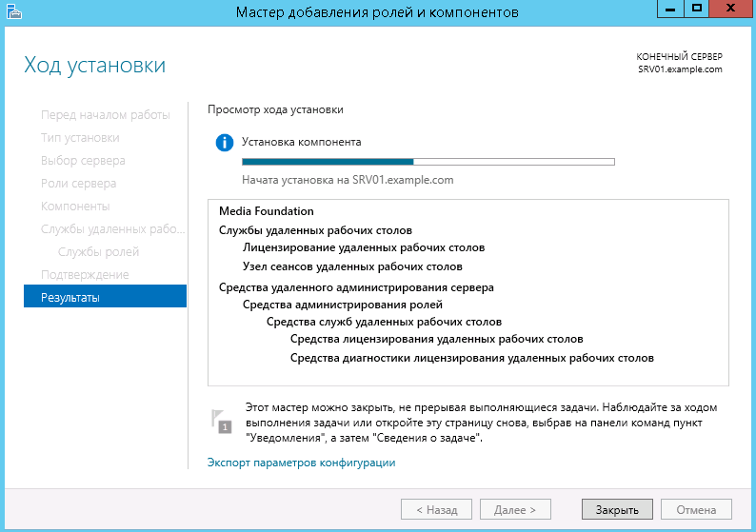Image resolution: width=756 pixels, height=532 pixels.
Task: Click the Далее button
Action: click(x=515, y=509)
